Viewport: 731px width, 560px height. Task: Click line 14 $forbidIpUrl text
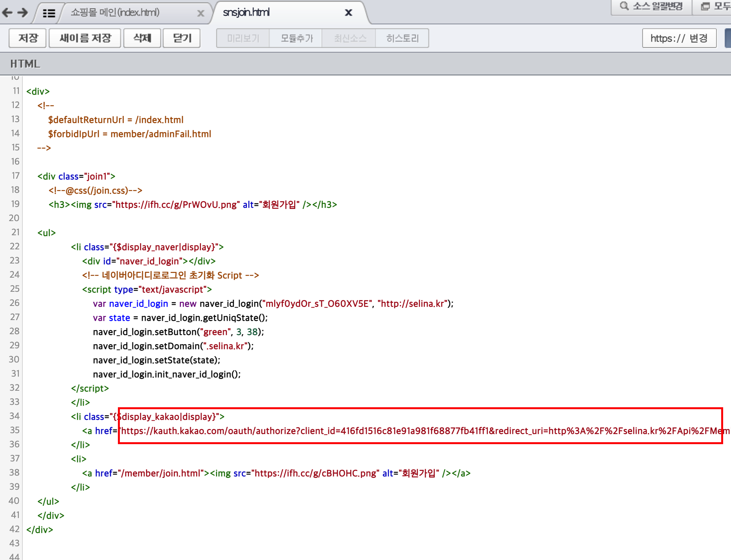pos(130,134)
